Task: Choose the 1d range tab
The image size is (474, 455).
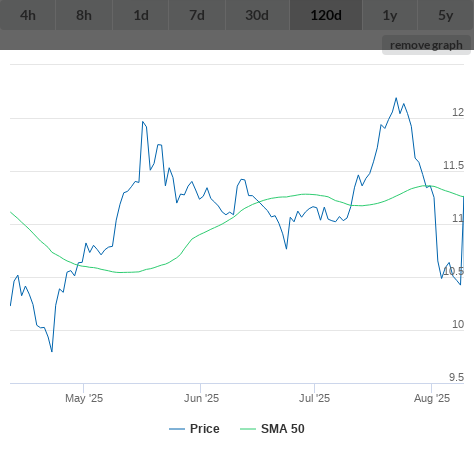Action: click(141, 15)
